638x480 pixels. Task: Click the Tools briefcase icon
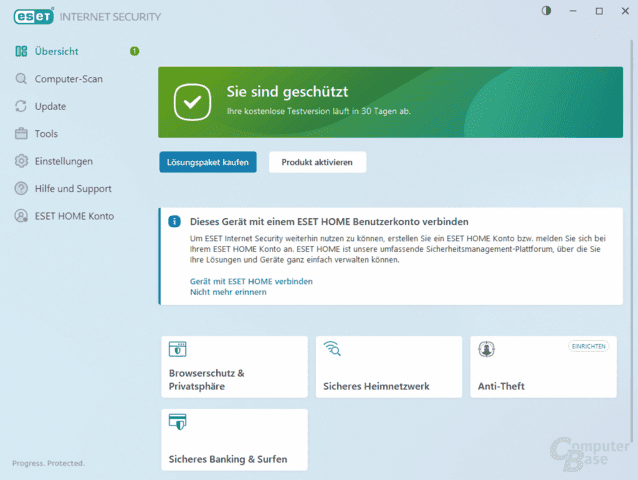tap(21, 133)
